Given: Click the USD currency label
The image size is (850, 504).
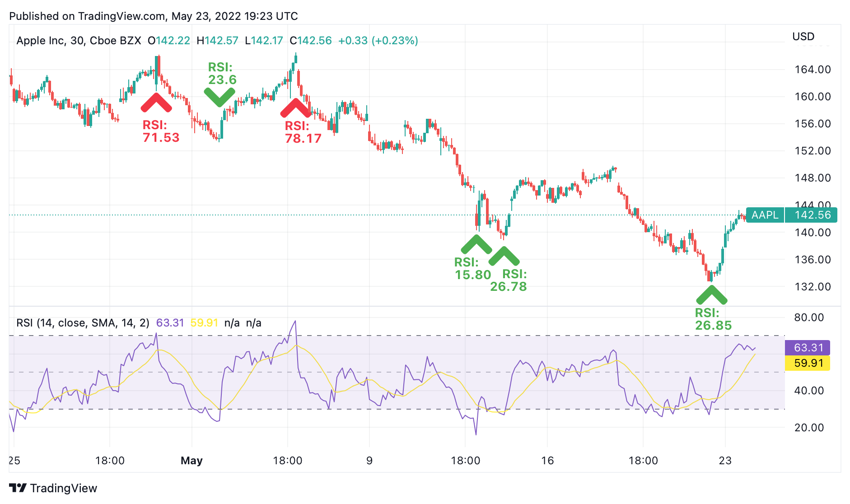Looking at the screenshot, I should (x=803, y=37).
